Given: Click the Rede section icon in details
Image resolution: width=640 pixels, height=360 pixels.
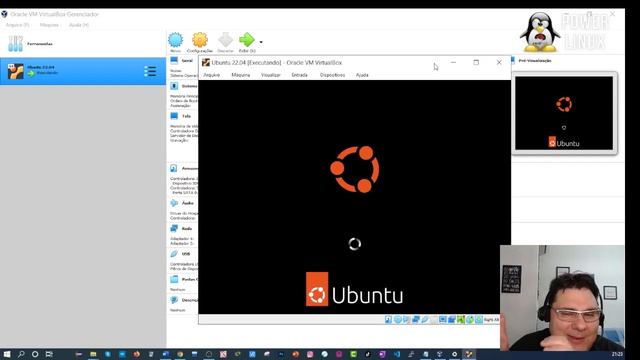Looking at the screenshot, I should (x=174, y=229).
